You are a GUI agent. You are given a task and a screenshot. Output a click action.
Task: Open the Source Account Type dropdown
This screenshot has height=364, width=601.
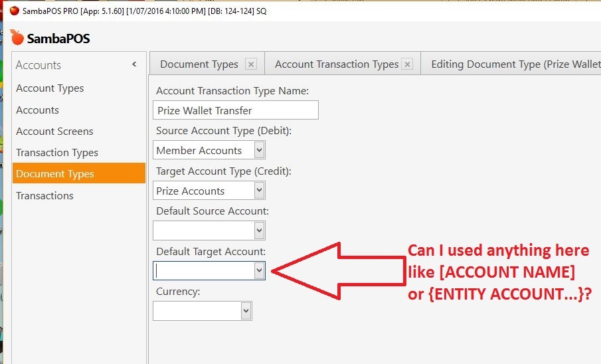(x=259, y=150)
